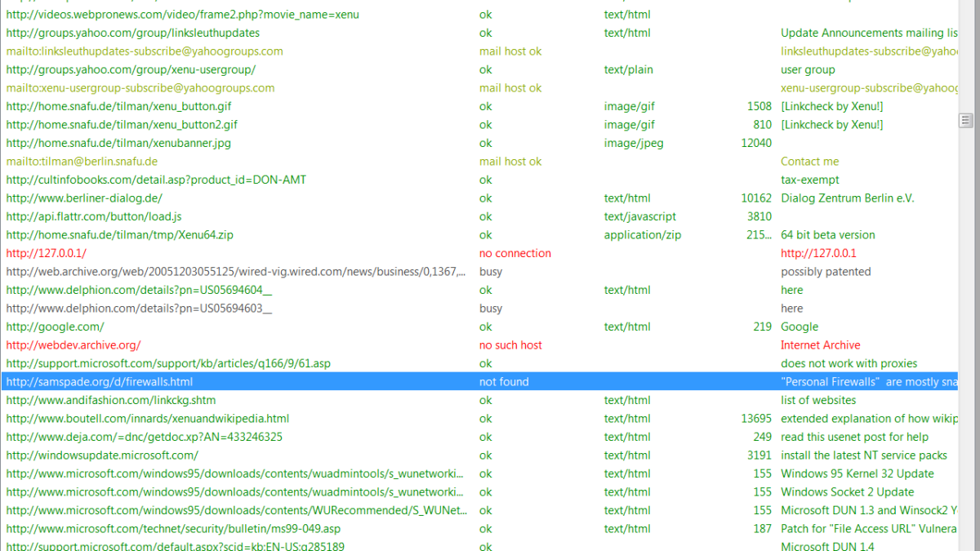Select the support.microsoft.com default.aspx URL
The width and height of the screenshot is (980, 551).
(x=175, y=546)
